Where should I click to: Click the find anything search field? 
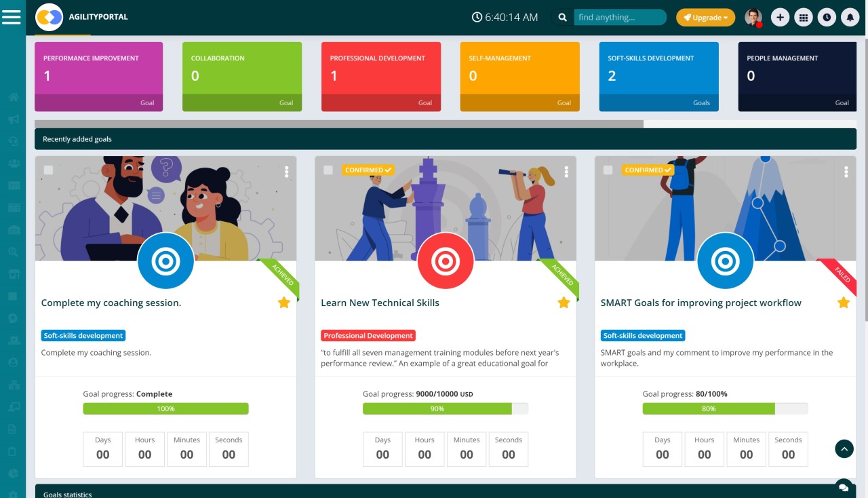(619, 17)
